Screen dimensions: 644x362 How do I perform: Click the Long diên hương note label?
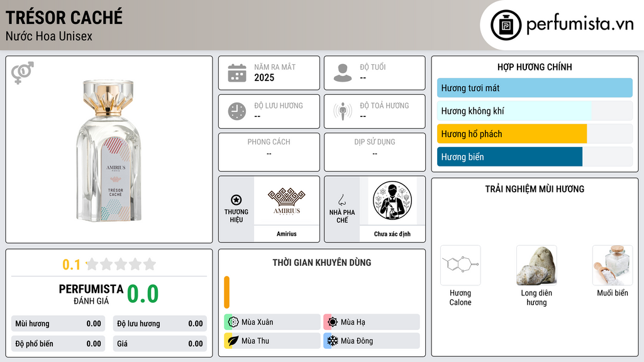536,297
